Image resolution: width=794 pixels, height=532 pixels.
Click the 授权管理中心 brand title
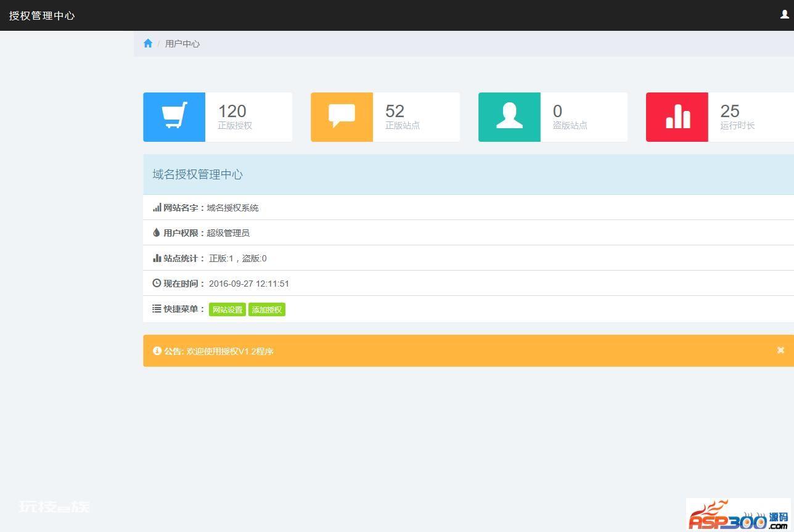42,15
